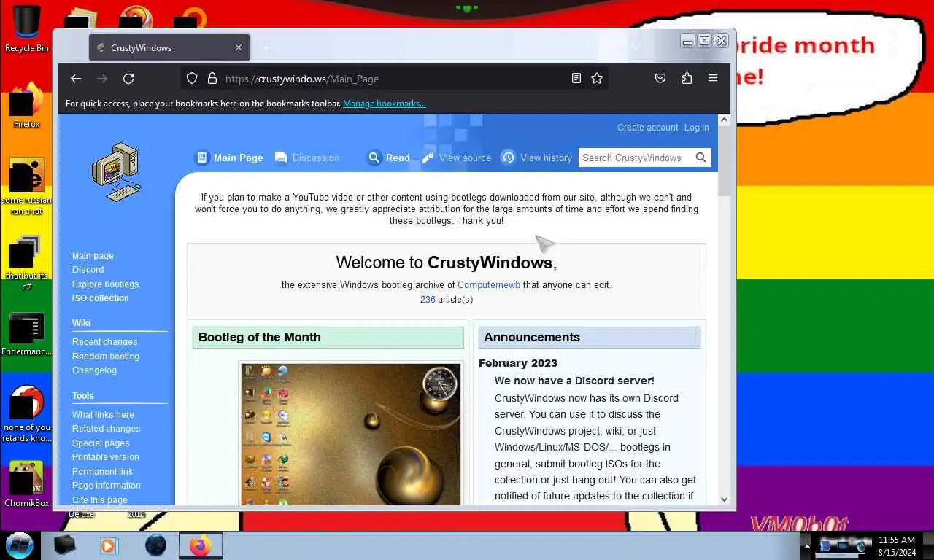Viewport: 934px width, 560px height.
Task: Open the Recent changes sidebar link
Action: coord(104,342)
